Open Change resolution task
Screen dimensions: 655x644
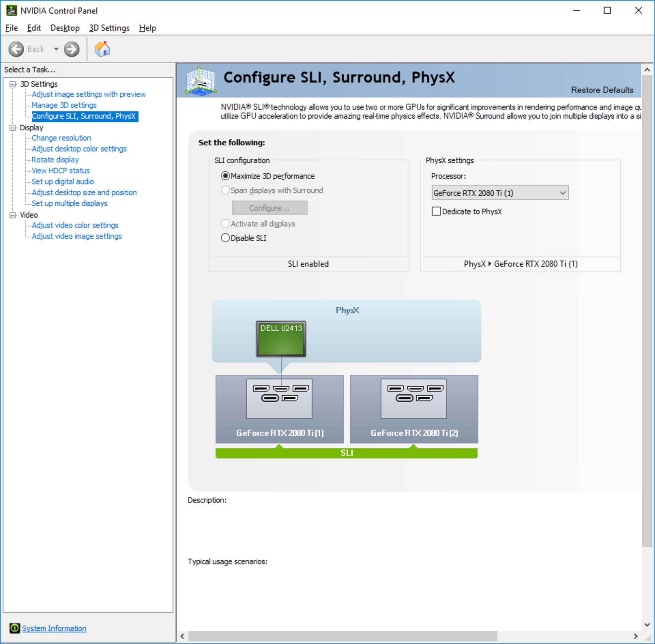click(x=61, y=138)
